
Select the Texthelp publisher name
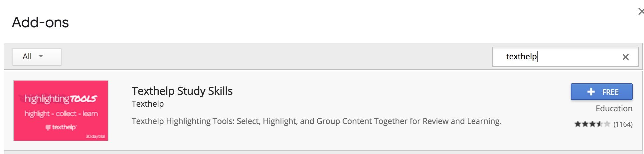click(x=147, y=104)
